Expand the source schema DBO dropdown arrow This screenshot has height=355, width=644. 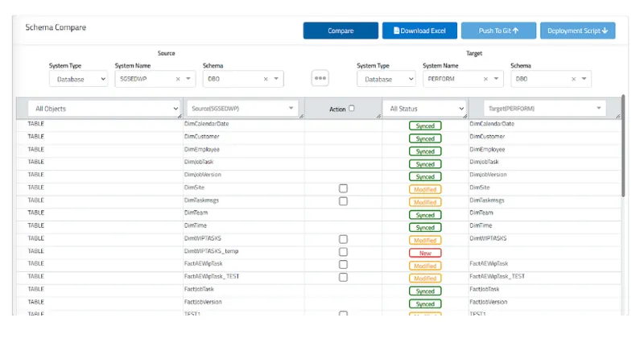pyautogui.click(x=276, y=78)
